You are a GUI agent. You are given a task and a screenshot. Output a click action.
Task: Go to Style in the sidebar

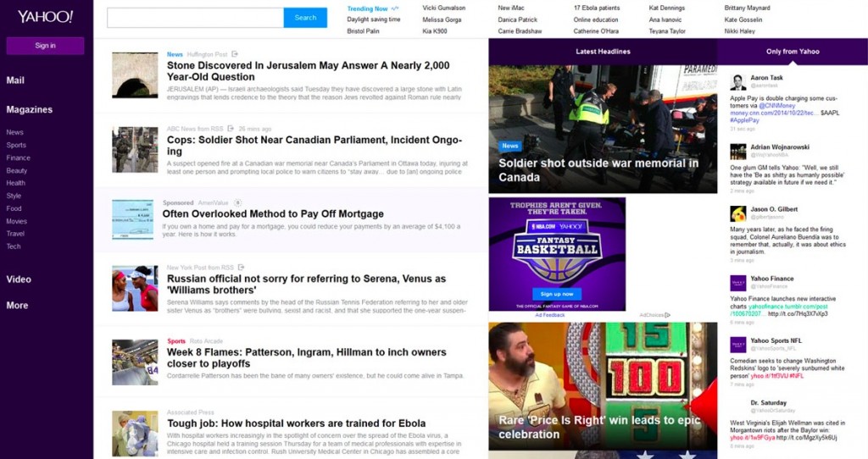14,196
